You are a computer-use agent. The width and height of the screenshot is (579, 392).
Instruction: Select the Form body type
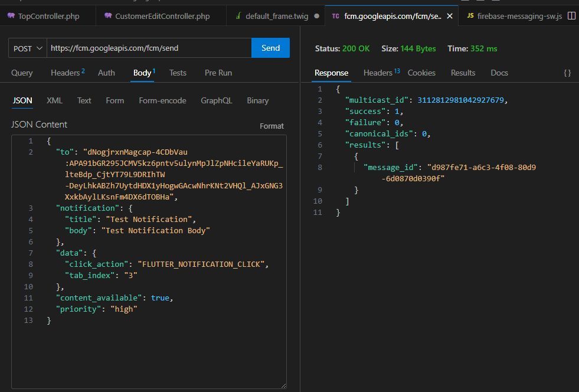(115, 100)
